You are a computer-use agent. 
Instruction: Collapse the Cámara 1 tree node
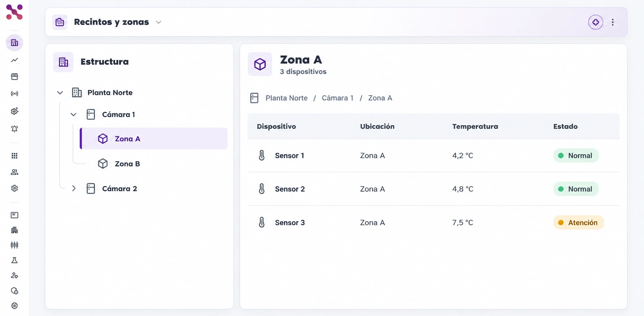(x=73, y=115)
